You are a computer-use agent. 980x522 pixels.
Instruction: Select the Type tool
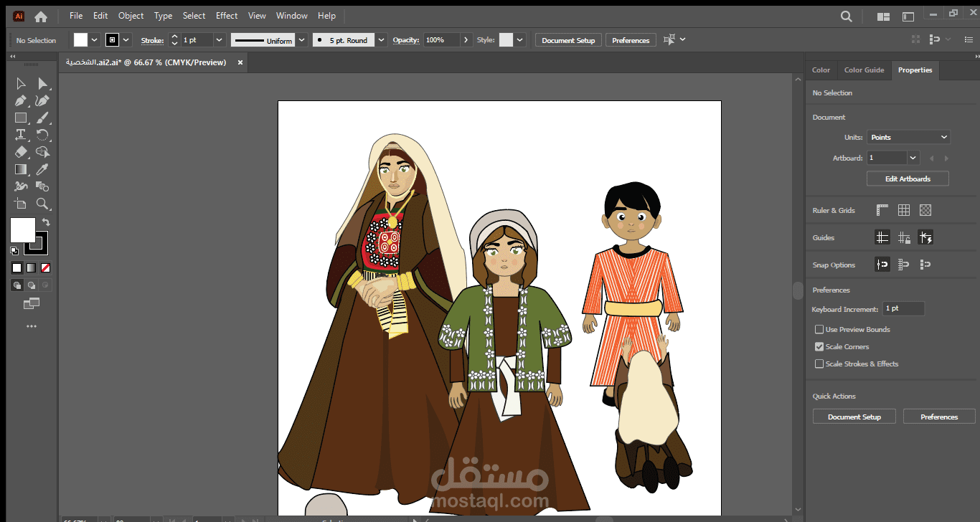point(21,135)
